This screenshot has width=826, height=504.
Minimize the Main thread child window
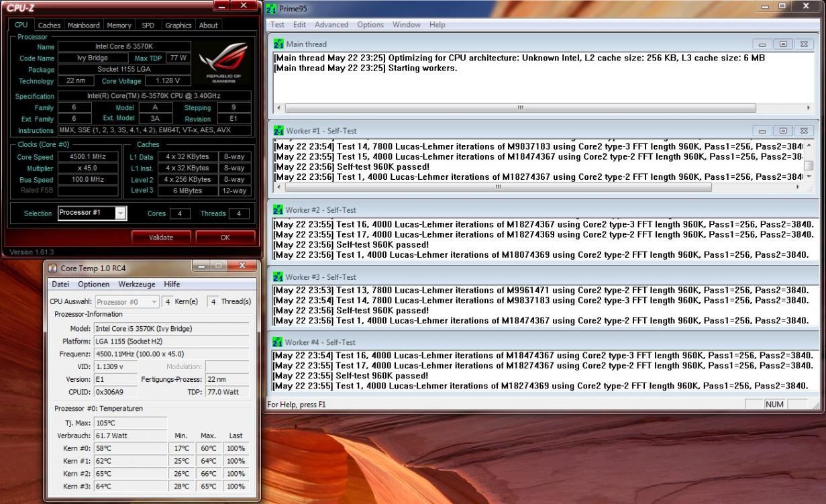762,44
